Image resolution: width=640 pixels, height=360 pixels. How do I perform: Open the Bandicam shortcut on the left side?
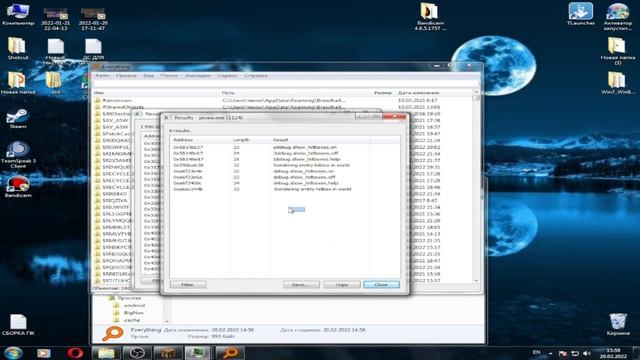click(18, 187)
